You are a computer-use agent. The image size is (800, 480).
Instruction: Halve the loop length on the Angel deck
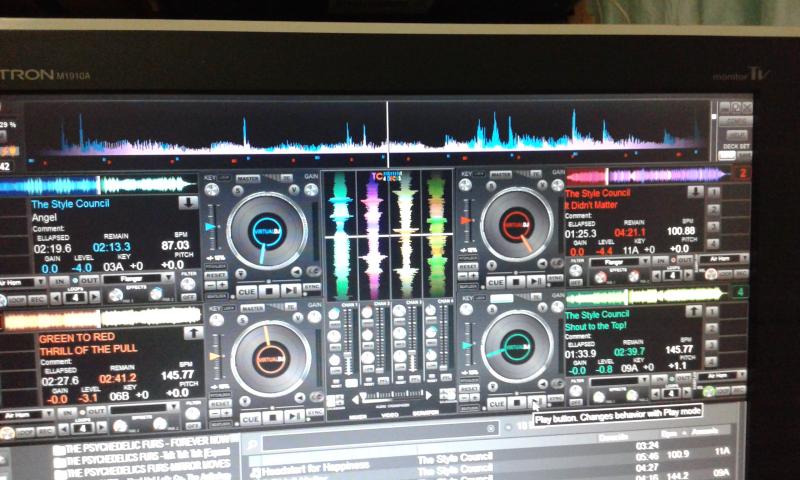click(x=56, y=297)
